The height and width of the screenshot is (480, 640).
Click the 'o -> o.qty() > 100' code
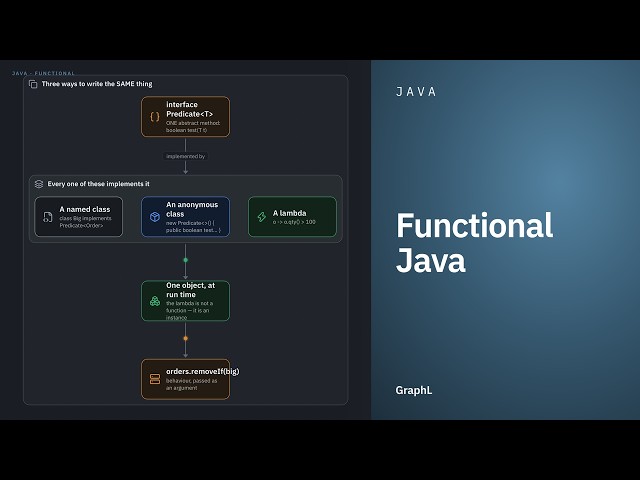click(x=294, y=222)
